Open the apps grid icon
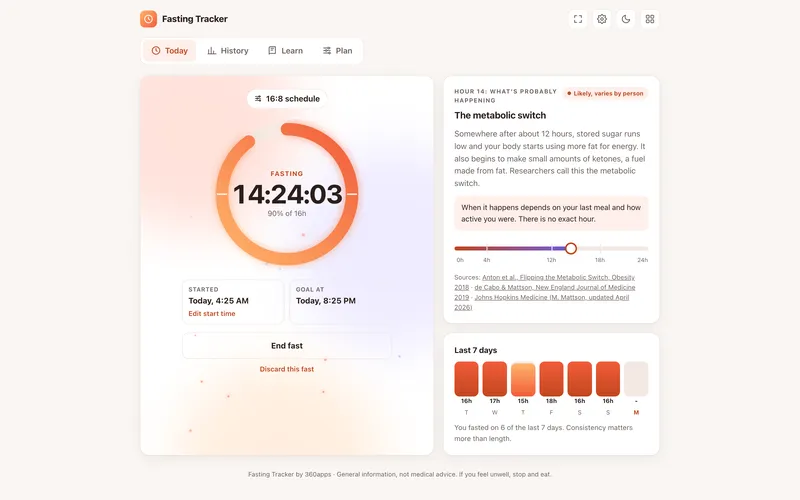Viewport: 800px width, 500px height. pyautogui.click(x=649, y=19)
